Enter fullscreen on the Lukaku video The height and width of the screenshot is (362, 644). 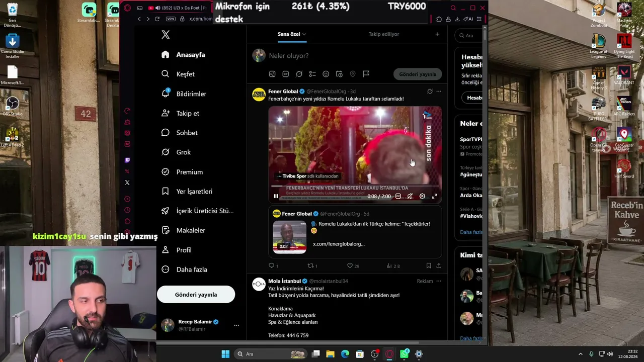[435, 196]
